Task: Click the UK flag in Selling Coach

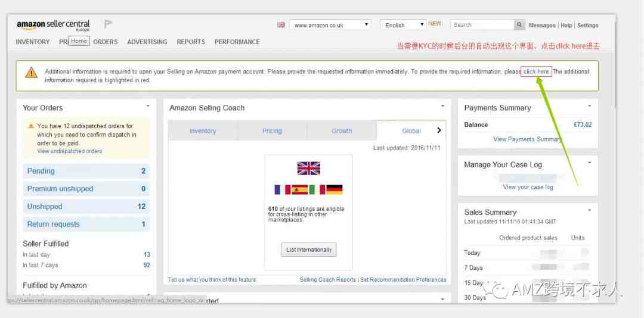Action: (308, 169)
